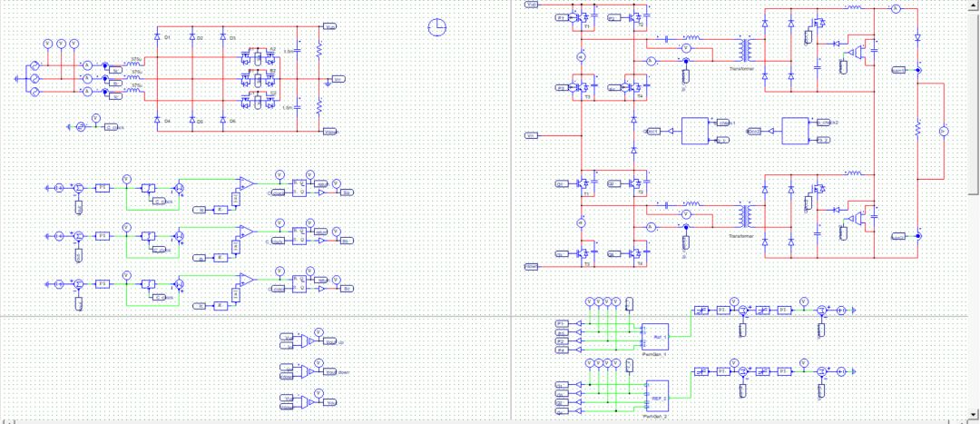Viewport: 980px width, 424px height.
Task: Select the far-right output voltmeter
Action: [x=944, y=131]
